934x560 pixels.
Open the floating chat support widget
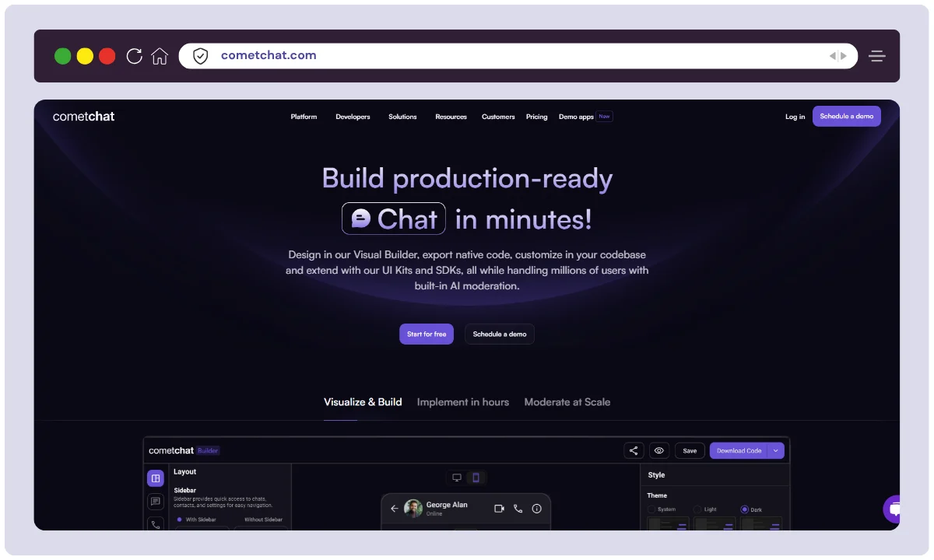pyautogui.click(x=892, y=509)
